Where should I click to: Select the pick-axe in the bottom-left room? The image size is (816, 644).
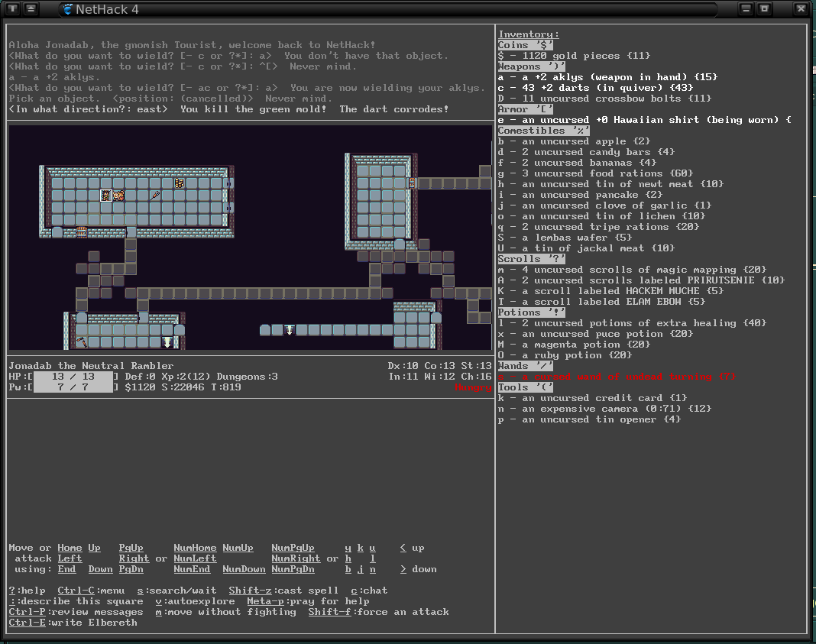pos(82,342)
